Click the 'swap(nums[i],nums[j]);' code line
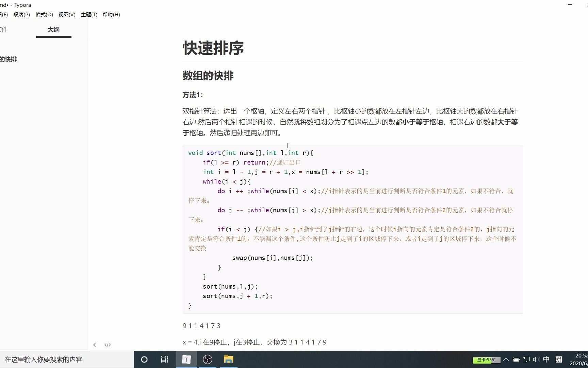 coord(273,258)
